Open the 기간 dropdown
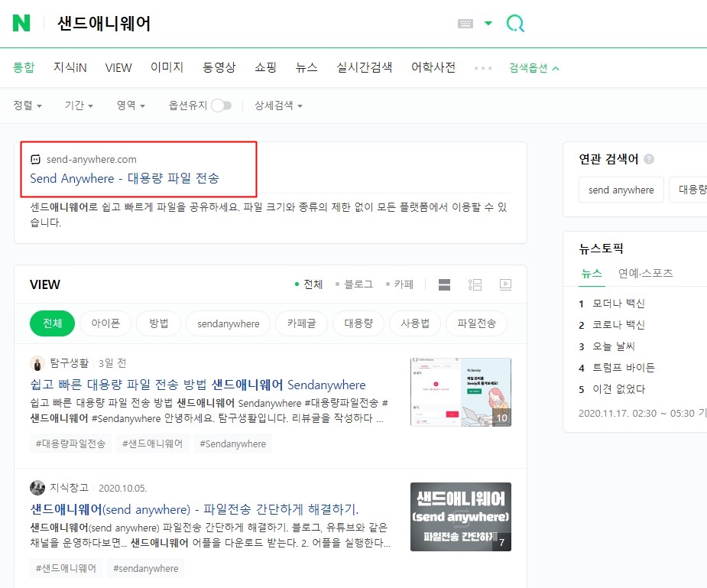The image size is (707, 588). pos(79,106)
